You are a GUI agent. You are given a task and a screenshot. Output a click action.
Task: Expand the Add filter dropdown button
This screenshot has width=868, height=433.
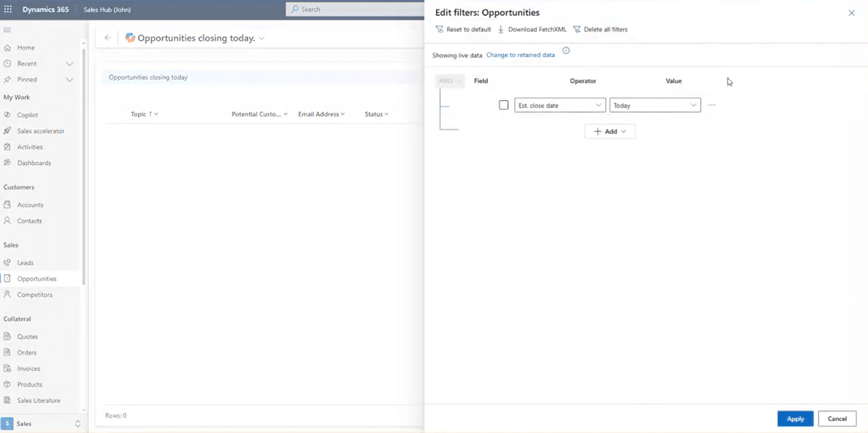pyautogui.click(x=610, y=131)
